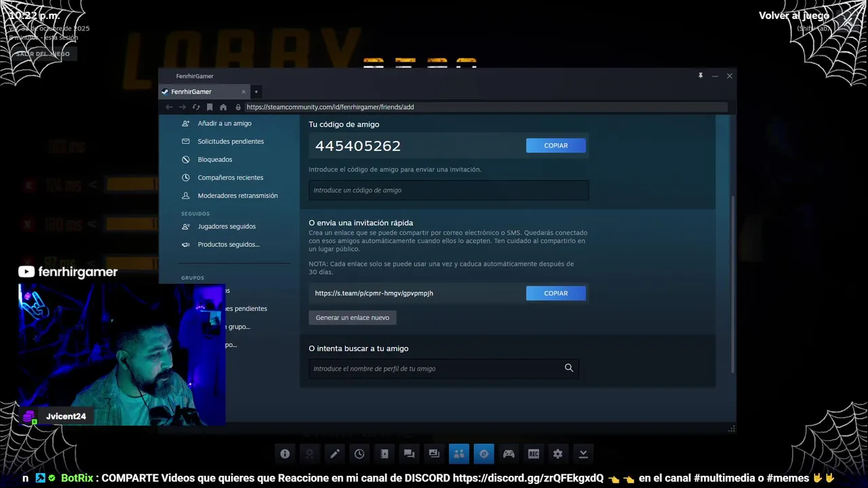Toggle the web browser compass icon

pos(484,454)
